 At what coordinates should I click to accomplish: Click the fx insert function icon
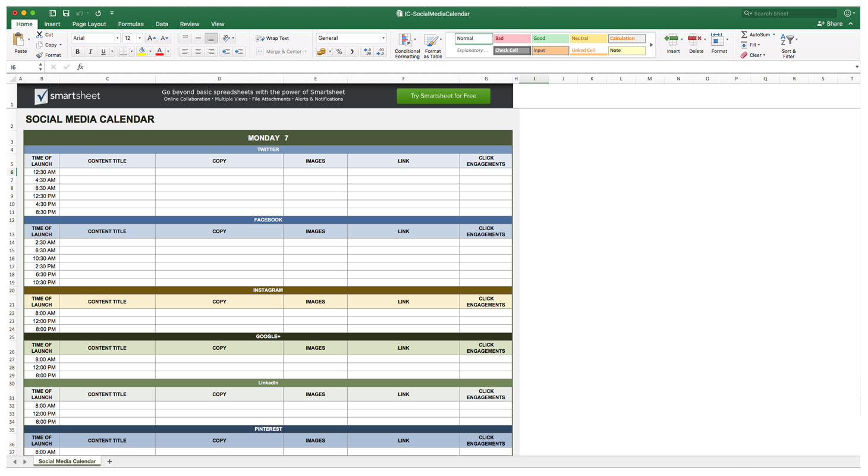(x=80, y=67)
